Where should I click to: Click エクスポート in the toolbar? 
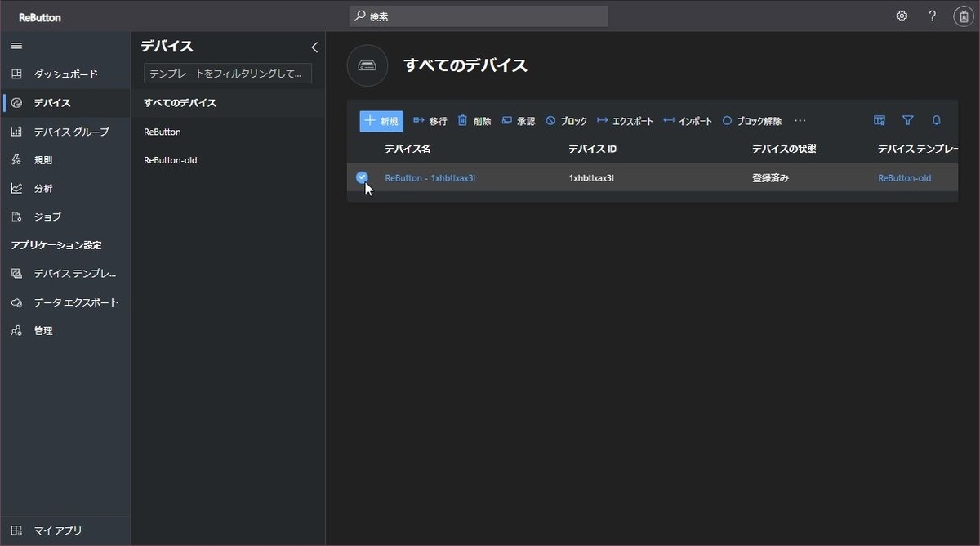point(625,121)
